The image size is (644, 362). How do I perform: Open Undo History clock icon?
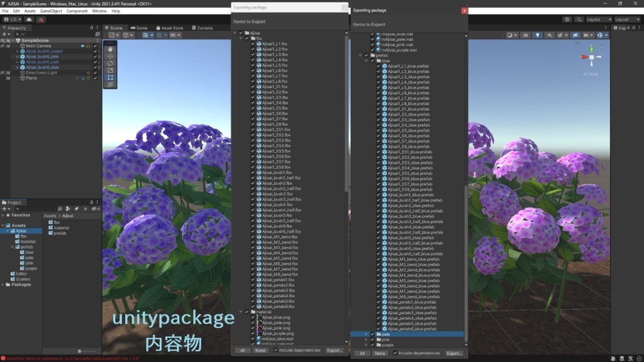click(x=567, y=19)
